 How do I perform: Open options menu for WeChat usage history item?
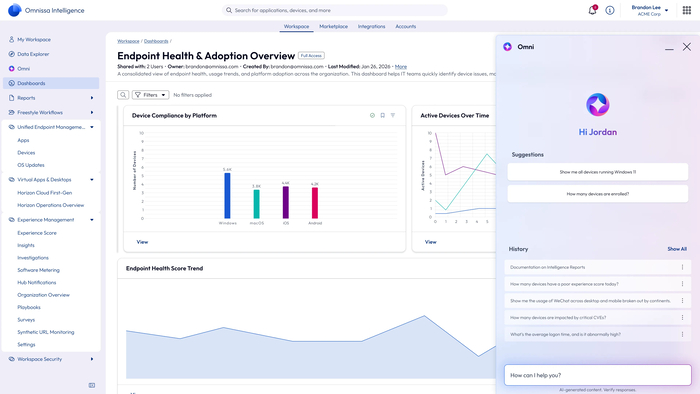click(682, 301)
